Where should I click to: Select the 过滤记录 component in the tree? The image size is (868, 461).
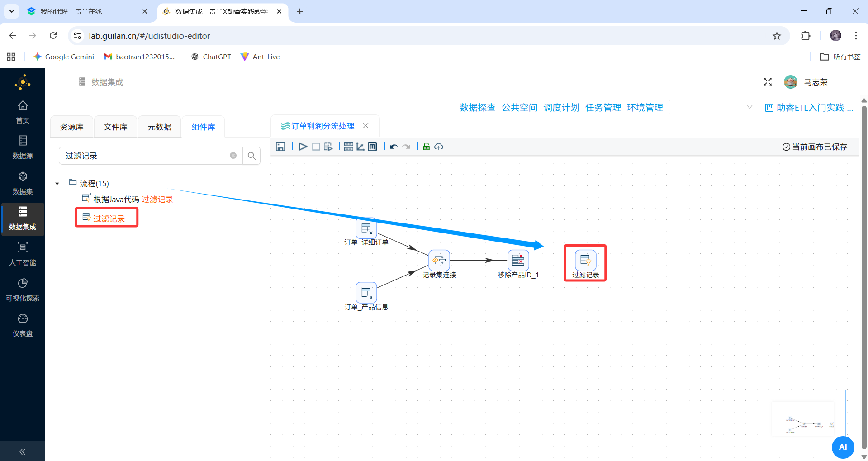(x=104, y=219)
